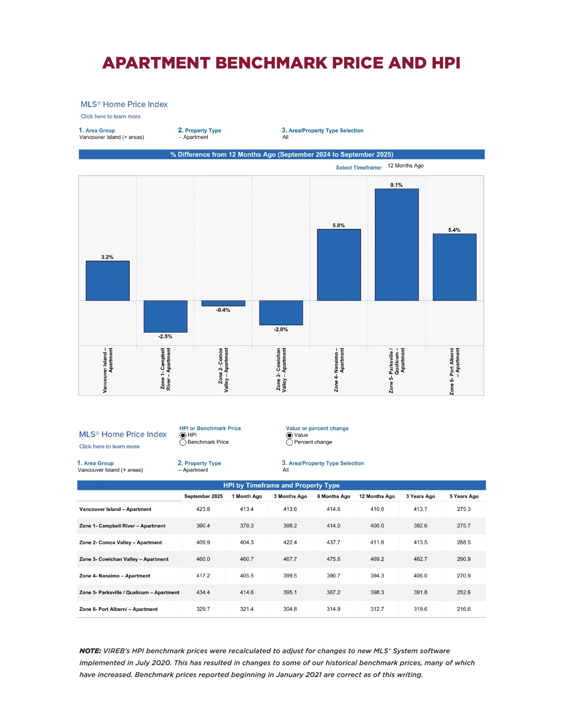This screenshot has height=728, width=563.
Task: Select the Benchmark Price radio option
Action: pos(183,442)
